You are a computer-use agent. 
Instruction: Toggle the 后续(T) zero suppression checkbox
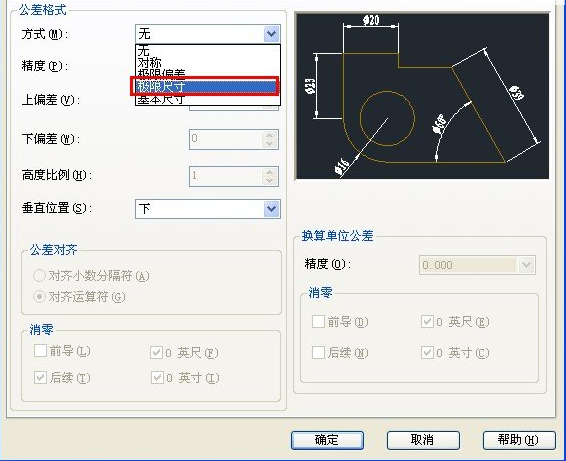coord(40,378)
